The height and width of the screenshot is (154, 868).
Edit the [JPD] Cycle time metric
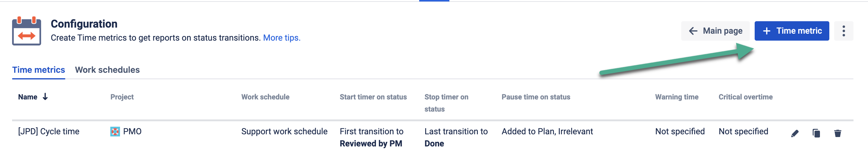coord(795,133)
